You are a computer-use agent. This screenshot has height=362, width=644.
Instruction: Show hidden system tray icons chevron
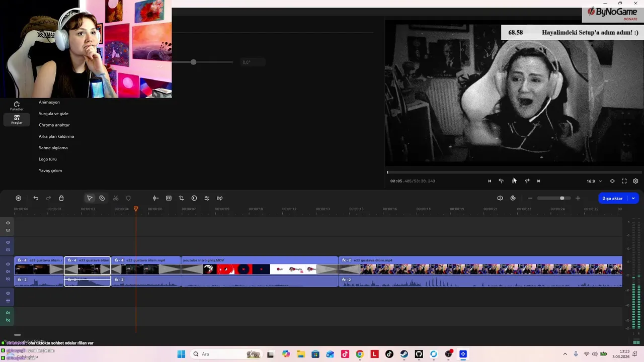[565, 354]
